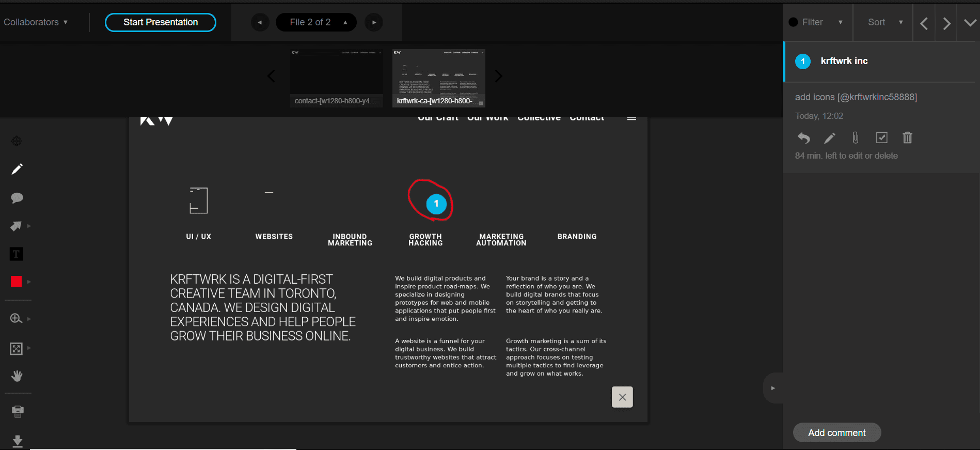Select the text T tool
This screenshot has width=980, height=450.
[17, 254]
